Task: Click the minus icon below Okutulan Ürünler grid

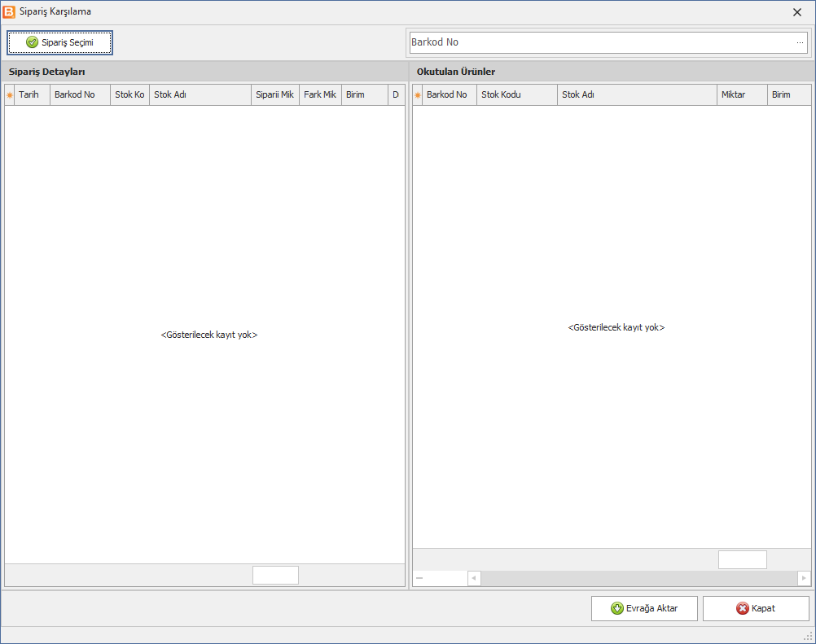Action: (419, 578)
